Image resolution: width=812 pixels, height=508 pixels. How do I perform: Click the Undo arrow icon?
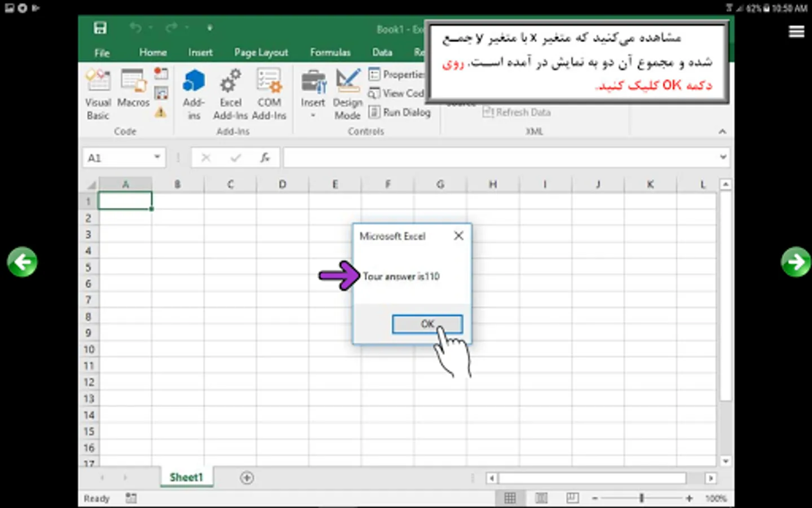coord(135,27)
